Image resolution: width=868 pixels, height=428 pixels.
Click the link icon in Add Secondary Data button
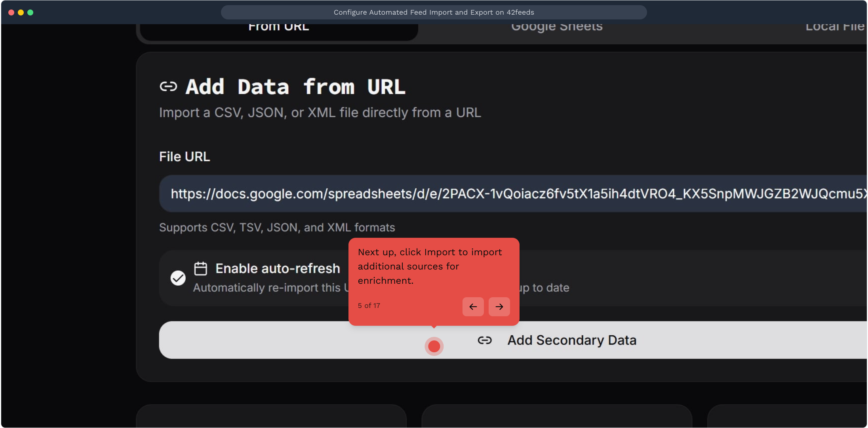[485, 340]
